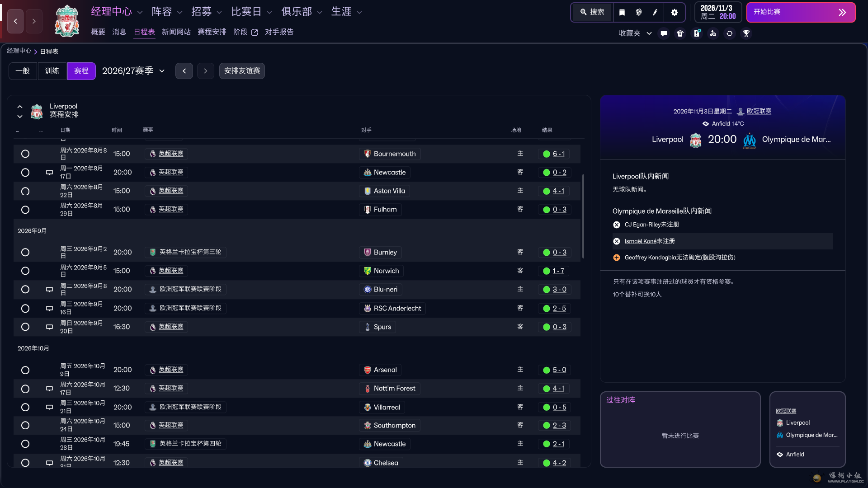Open the settings gear icon
868x488 pixels.
[675, 12]
